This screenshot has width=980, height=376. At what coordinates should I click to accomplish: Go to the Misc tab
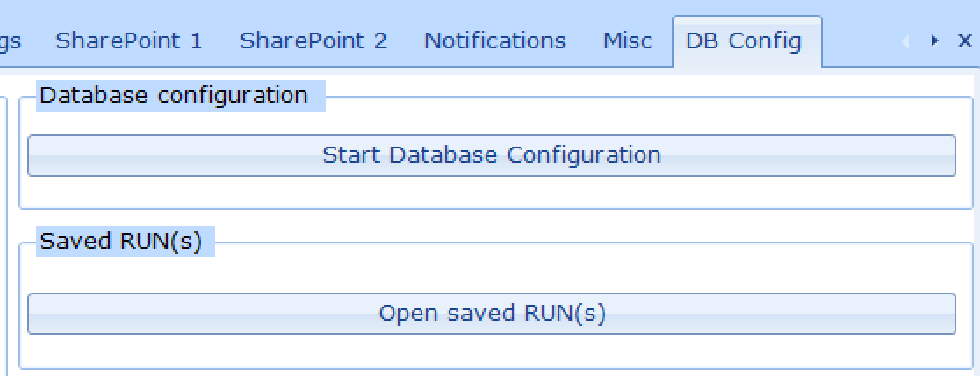(x=628, y=40)
